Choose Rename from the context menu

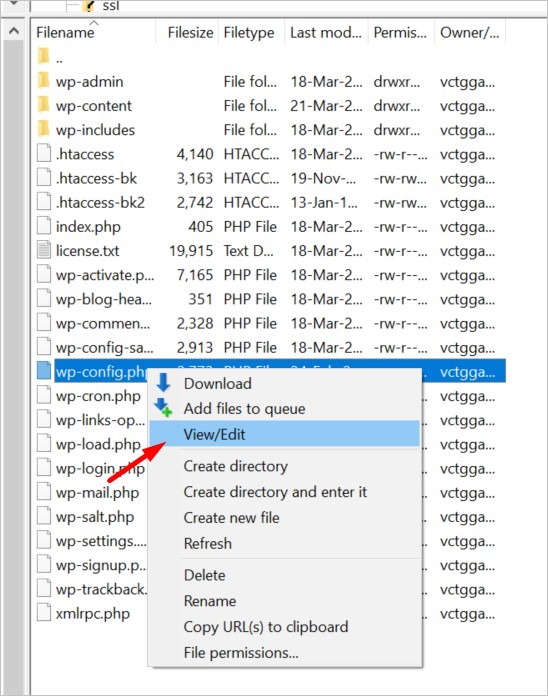tap(284, 601)
